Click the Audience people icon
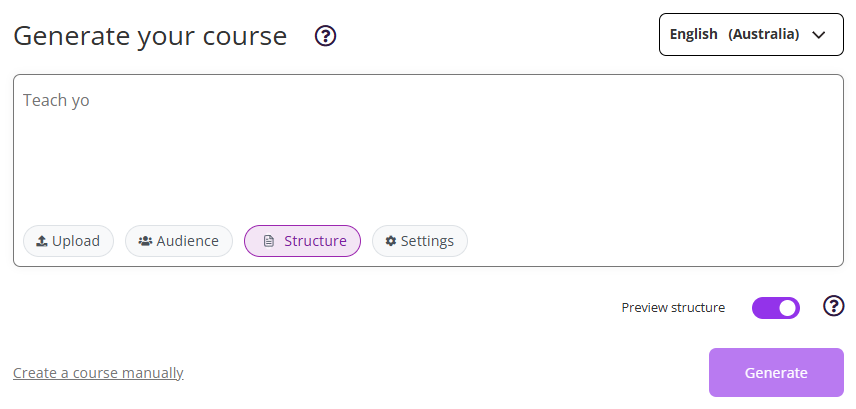The width and height of the screenshot is (856, 409). tap(145, 241)
